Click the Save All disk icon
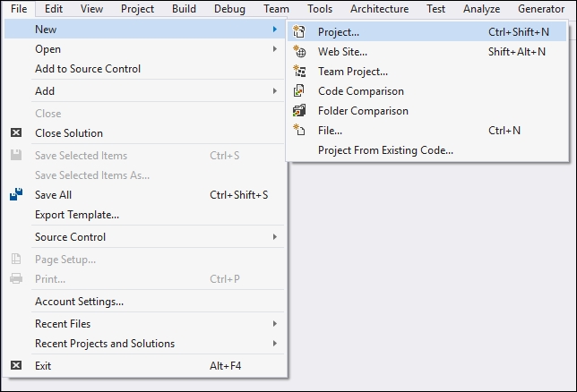 16,194
